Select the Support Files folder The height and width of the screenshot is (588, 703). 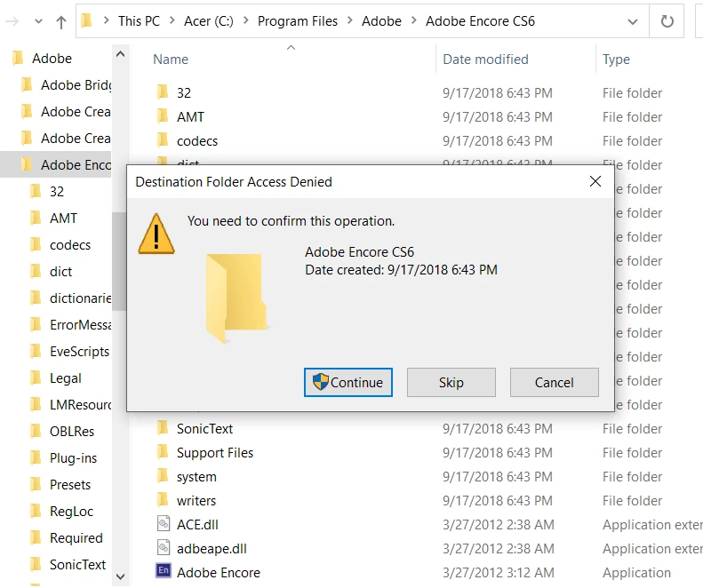pyautogui.click(x=215, y=453)
